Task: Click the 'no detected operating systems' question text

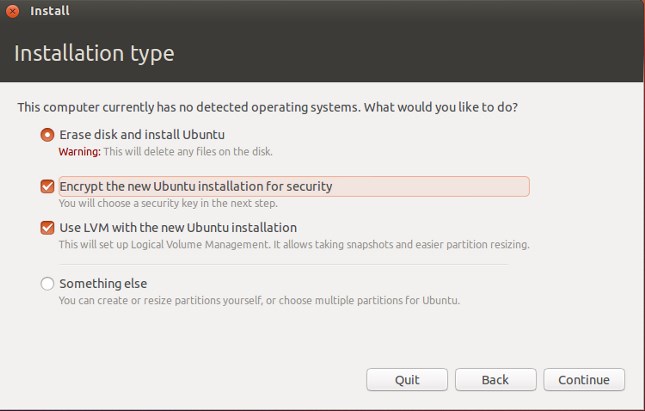Action: (x=267, y=107)
